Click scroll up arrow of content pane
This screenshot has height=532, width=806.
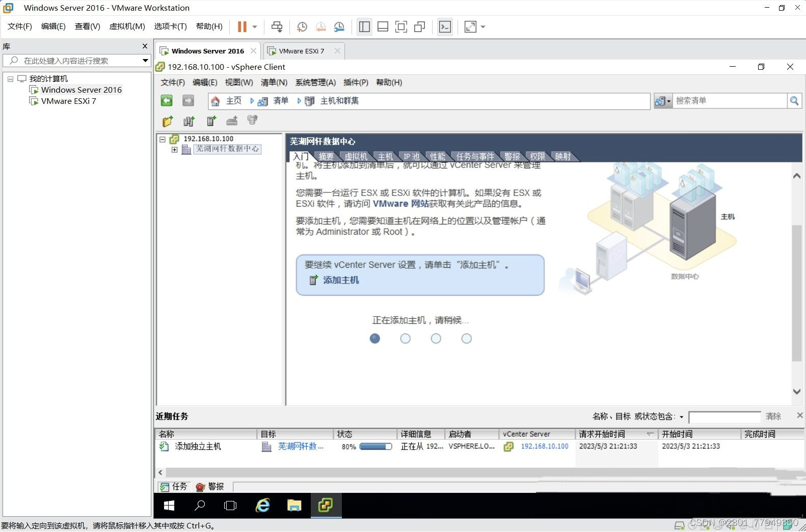tap(797, 176)
